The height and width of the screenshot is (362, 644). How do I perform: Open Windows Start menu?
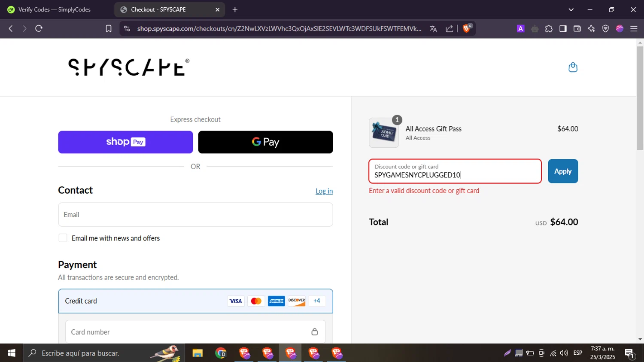(12, 353)
